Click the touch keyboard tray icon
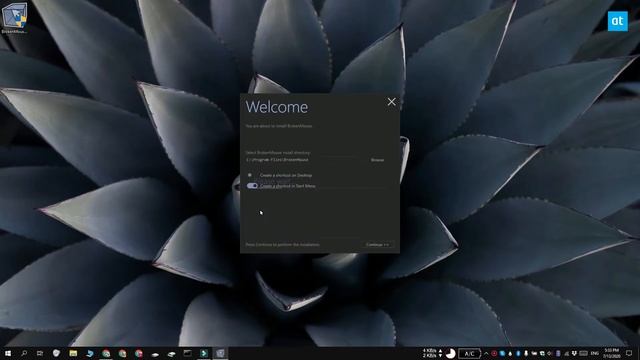 pos(584,353)
